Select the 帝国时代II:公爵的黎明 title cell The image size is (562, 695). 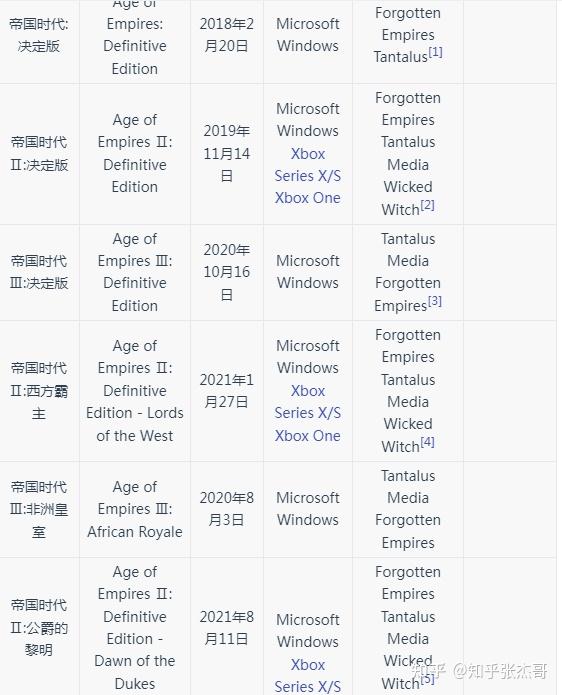[39, 627]
